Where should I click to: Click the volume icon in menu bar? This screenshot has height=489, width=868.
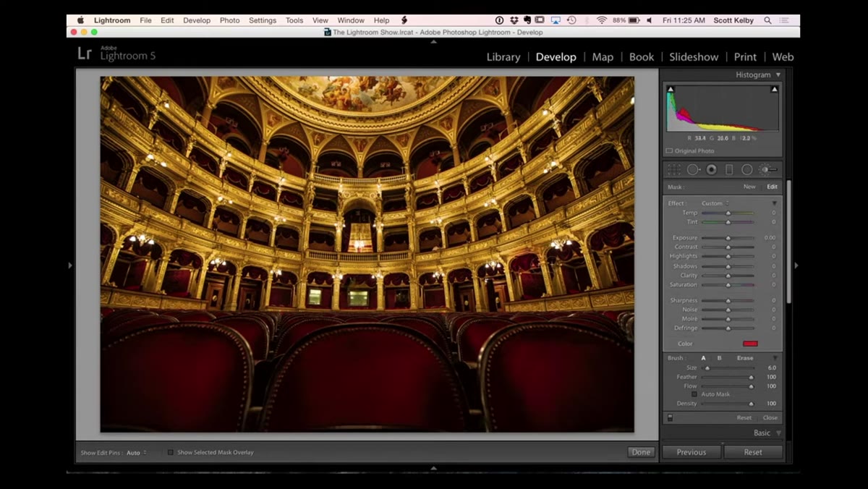click(x=649, y=20)
